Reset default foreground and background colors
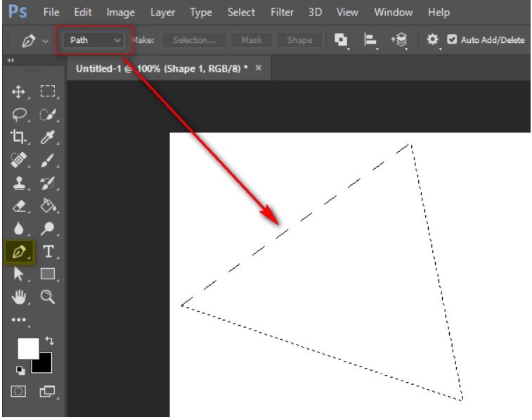 (20, 371)
